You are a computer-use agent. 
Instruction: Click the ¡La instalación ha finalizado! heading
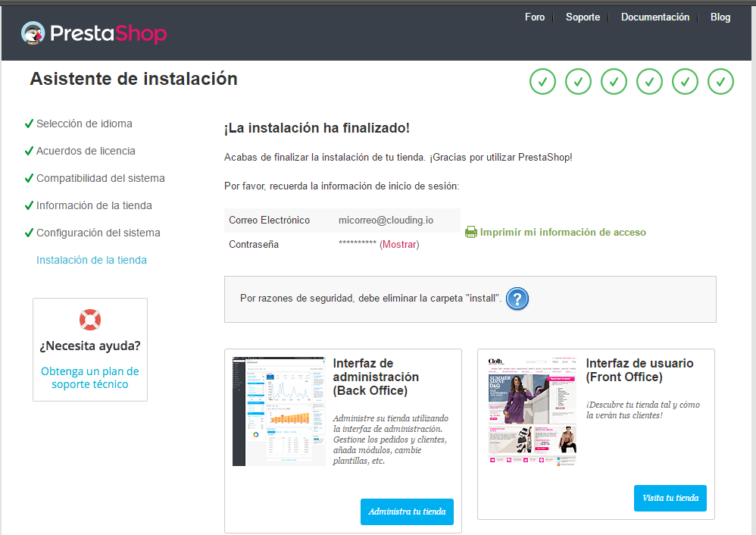(x=317, y=128)
